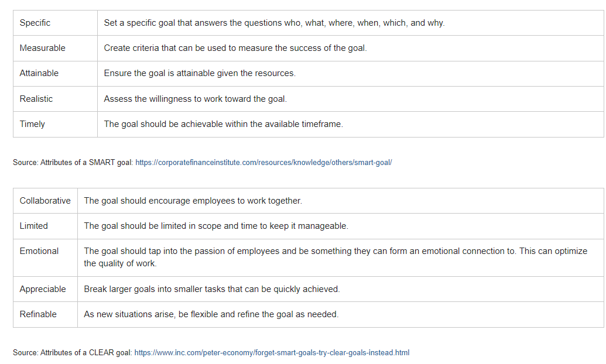The height and width of the screenshot is (364, 606).
Task: Click the "Source: Attributes of a CLEAR goal" text
Action: 72,353
